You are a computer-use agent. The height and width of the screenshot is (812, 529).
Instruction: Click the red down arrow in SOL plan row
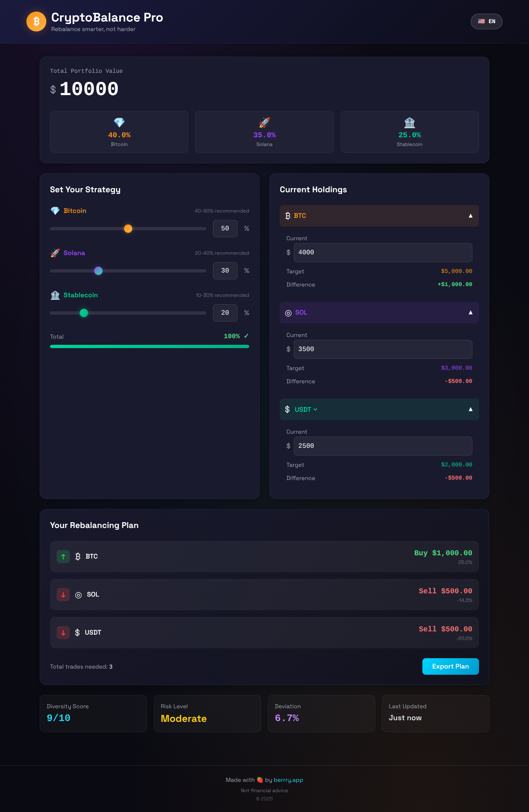[x=63, y=595]
